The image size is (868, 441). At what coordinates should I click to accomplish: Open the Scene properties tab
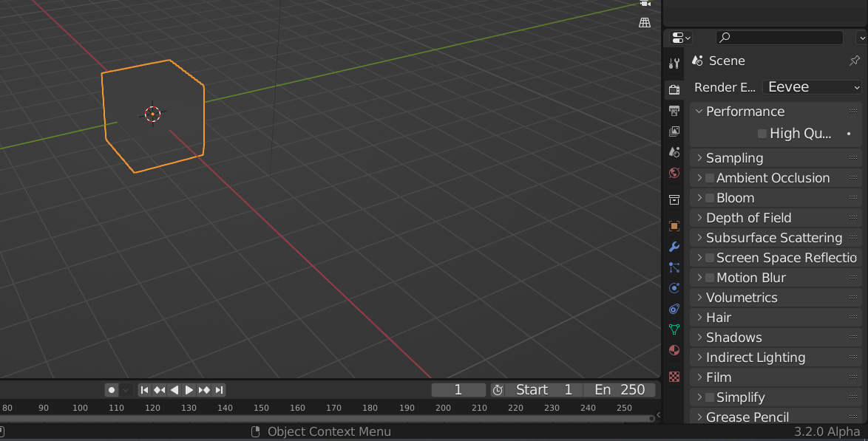point(674,151)
